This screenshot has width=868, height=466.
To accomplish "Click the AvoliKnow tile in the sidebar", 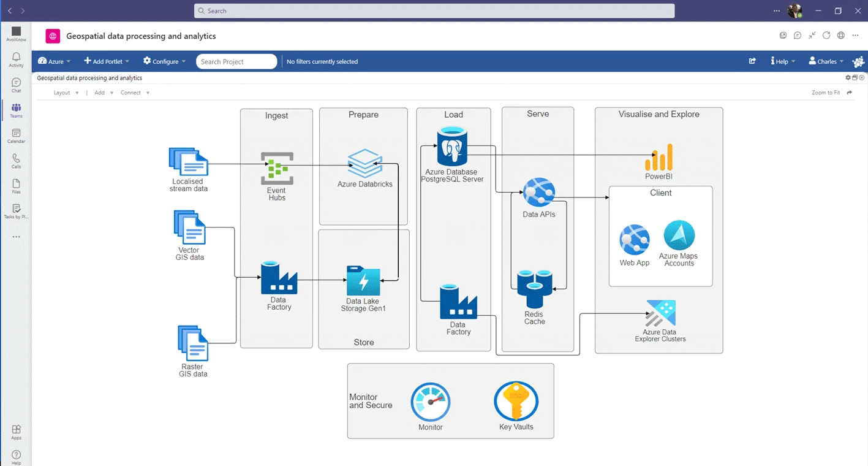I will 16,34.
